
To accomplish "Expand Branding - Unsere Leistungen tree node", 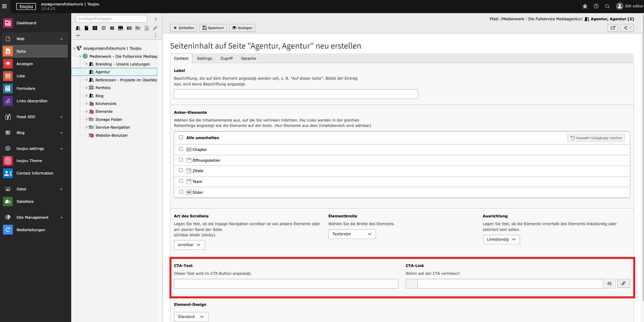I will pyautogui.click(x=86, y=64).
